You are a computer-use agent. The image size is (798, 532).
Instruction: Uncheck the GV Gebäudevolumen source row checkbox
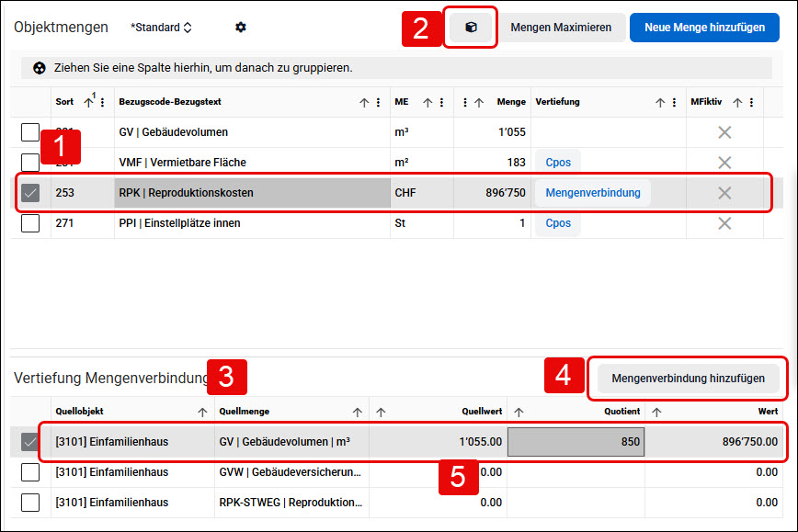click(30, 441)
